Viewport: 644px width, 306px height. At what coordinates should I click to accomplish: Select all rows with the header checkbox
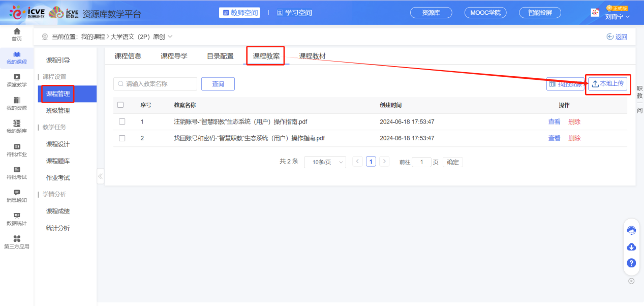[120, 105]
